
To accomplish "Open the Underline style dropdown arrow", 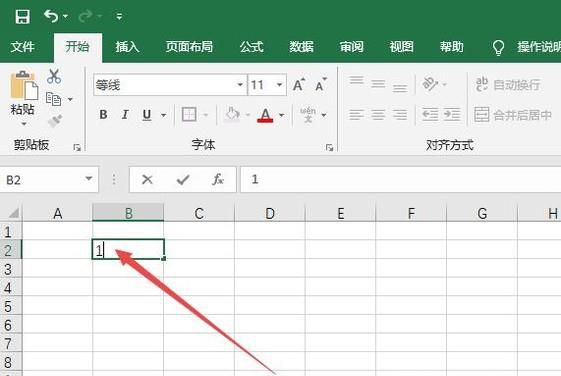I will [x=164, y=115].
